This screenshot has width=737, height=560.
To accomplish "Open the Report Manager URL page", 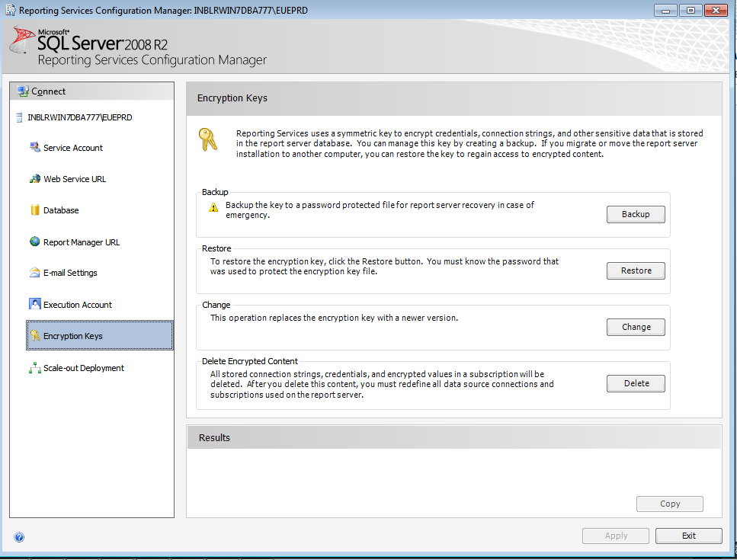I will coord(82,242).
